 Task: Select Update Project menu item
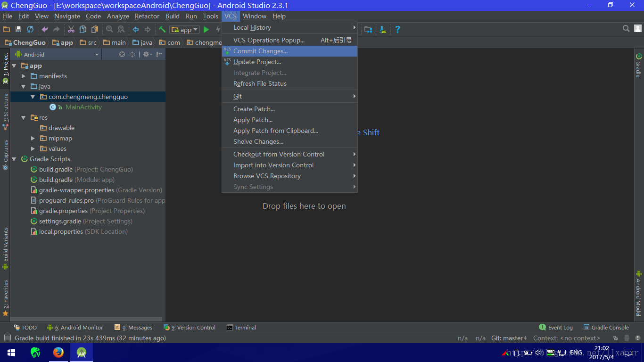pos(289,62)
